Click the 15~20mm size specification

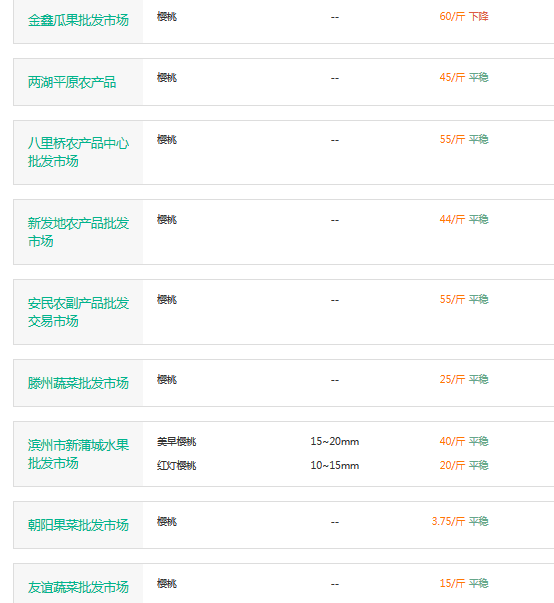pyautogui.click(x=335, y=441)
